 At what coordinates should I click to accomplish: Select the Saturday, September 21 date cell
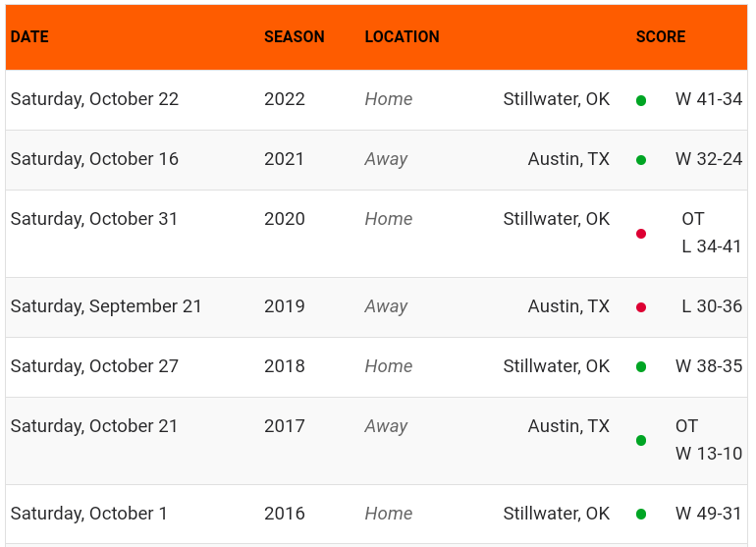coord(106,306)
